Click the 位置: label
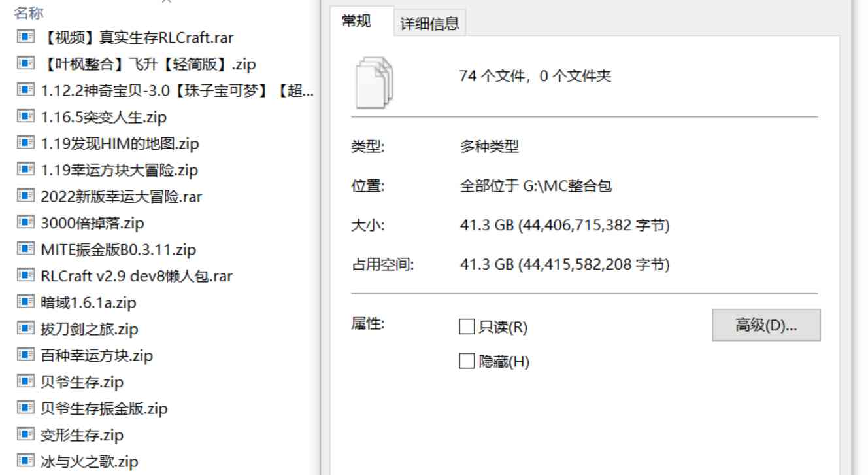868x475 pixels. [368, 186]
